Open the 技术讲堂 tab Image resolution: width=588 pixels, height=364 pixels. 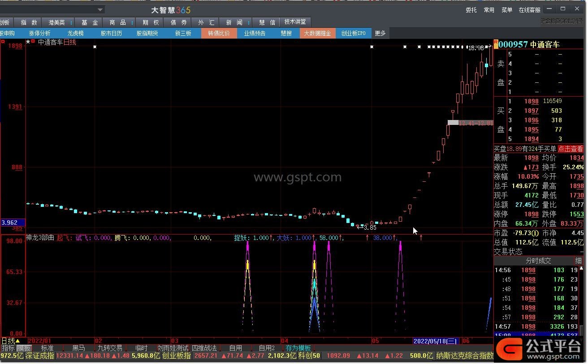coord(295,22)
